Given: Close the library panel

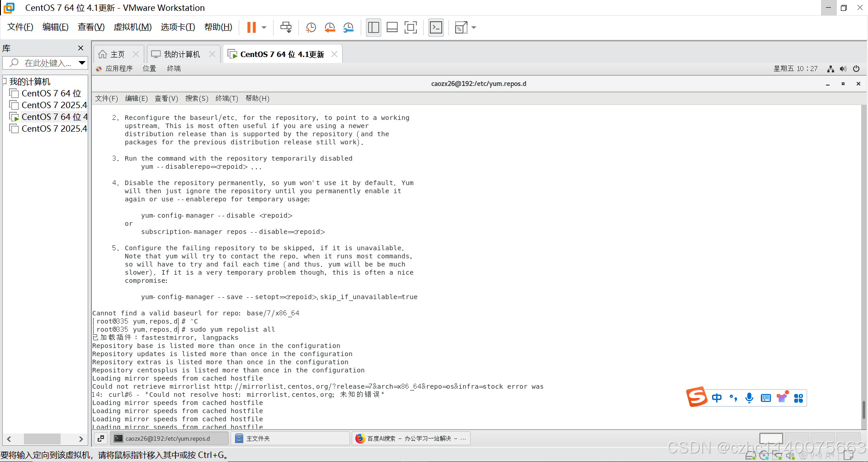Looking at the screenshot, I should coord(80,48).
